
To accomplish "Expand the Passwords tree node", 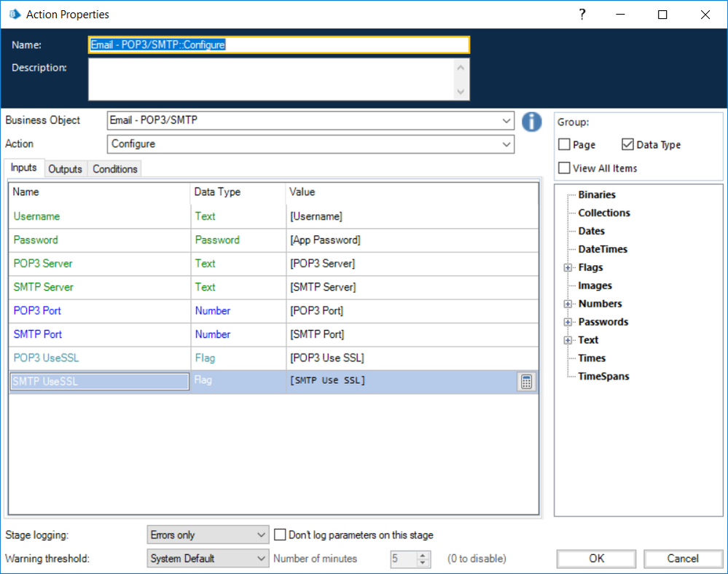I will (x=568, y=322).
